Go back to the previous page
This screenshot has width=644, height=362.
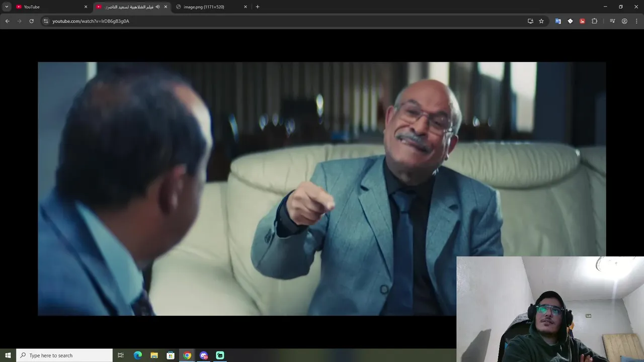coord(7,21)
